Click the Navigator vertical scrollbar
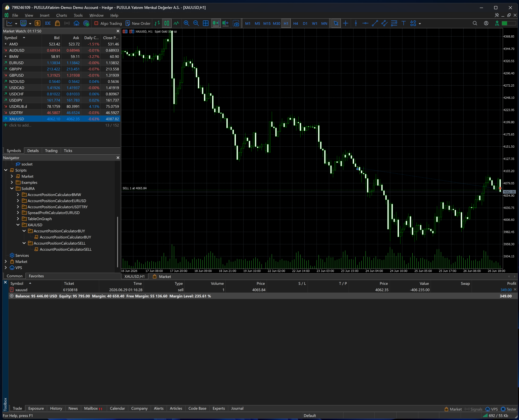Screen dimensions: 519x420 118,242
